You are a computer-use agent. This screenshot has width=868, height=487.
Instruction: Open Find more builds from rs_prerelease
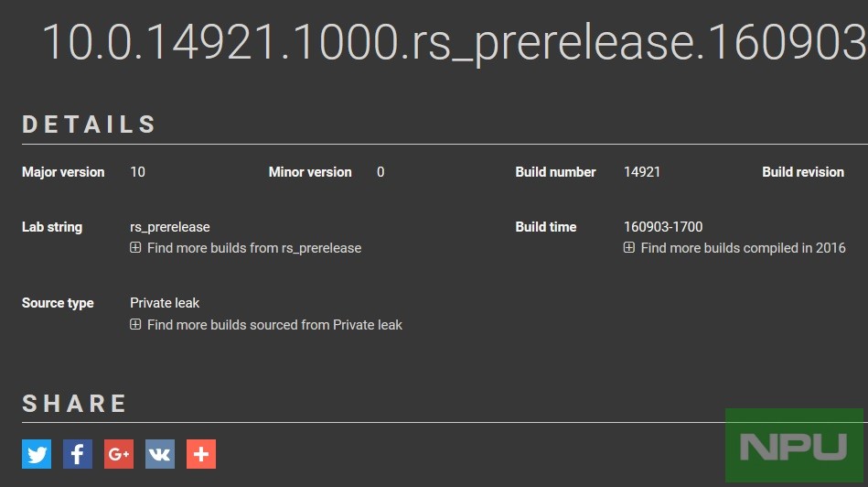[x=253, y=248]
